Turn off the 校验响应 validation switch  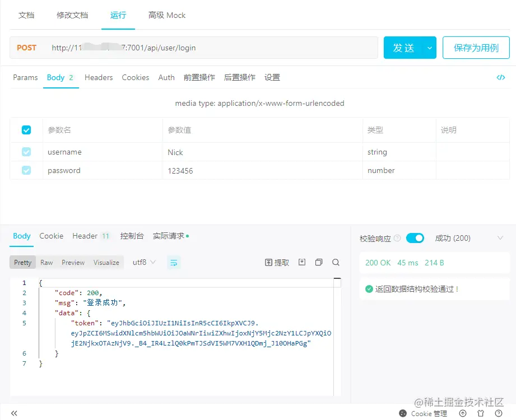click(x=415, y=238)
